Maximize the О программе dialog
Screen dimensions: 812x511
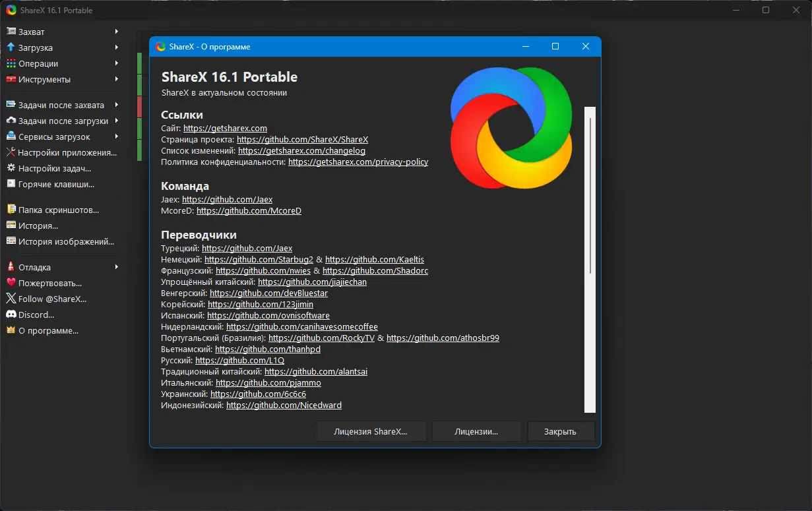(555, 47)
